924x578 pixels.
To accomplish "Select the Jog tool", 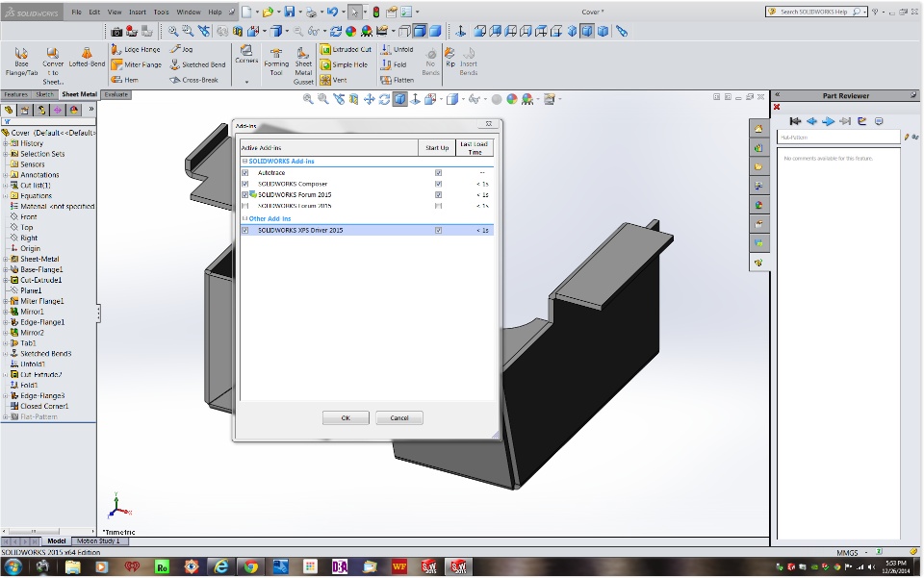I will [182, 49].
